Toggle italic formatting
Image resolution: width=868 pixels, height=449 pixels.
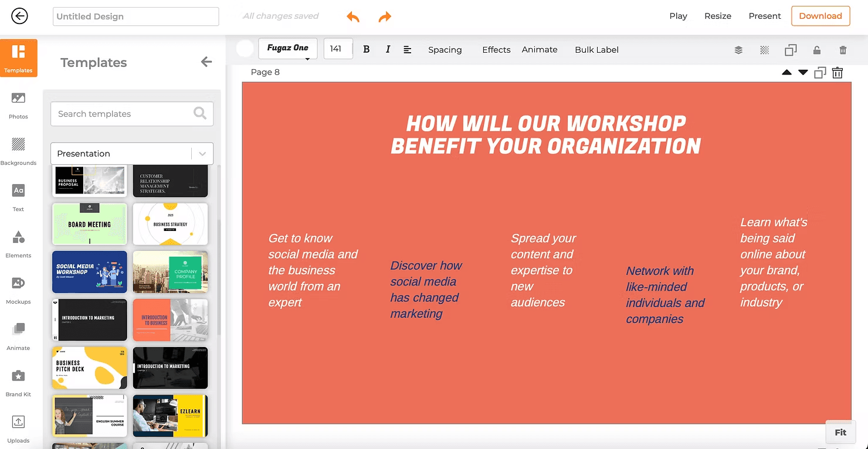click(x=388, y=49)
